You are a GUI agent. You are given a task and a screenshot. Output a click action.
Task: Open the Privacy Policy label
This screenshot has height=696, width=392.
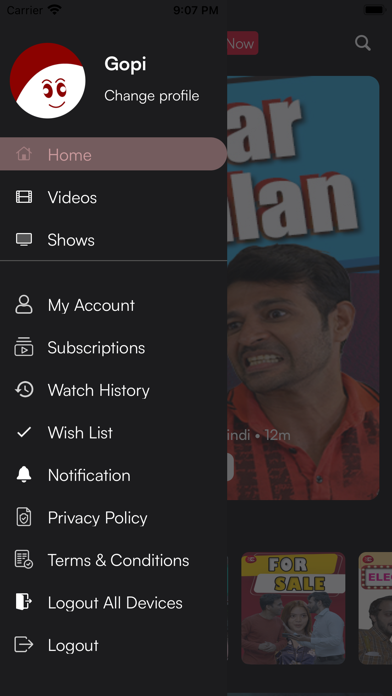click(x=98, y=518)
